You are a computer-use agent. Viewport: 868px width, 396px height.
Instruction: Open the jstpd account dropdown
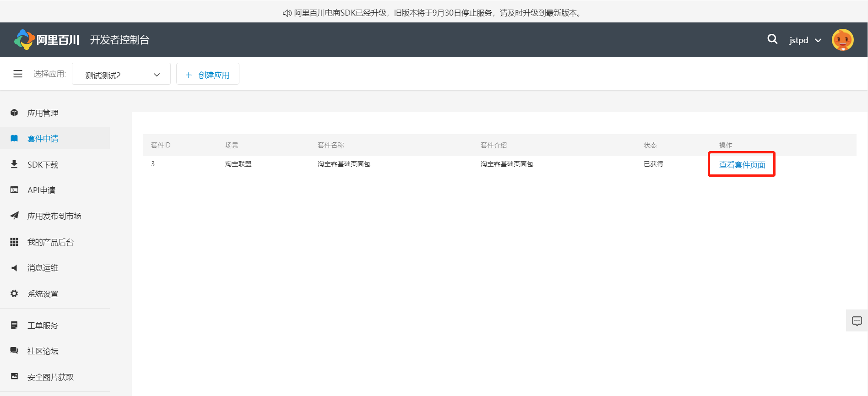[805, 40]
